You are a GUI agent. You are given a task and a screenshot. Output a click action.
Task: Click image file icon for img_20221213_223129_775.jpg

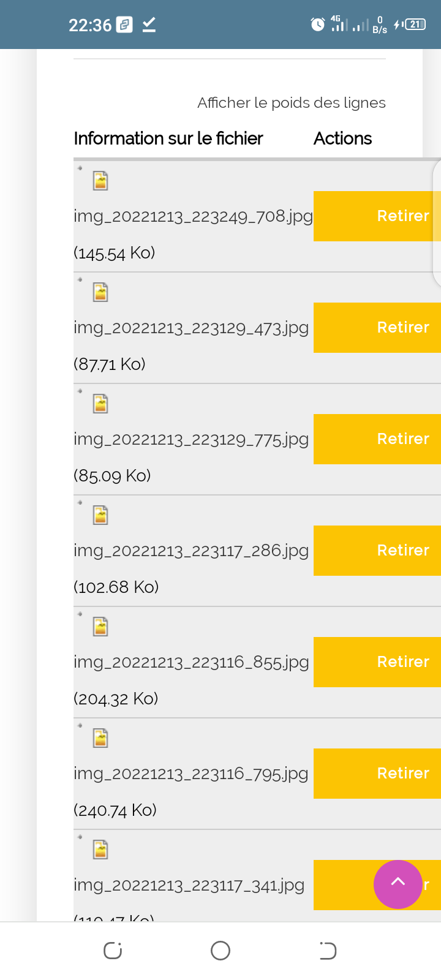pos(100,404)
